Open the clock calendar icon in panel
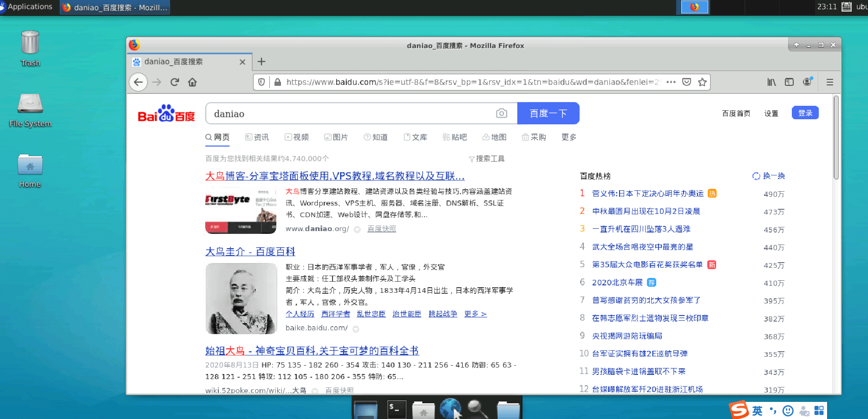Image resolution: width=868 pixels, height=419 pixels. tap(847, 7)
